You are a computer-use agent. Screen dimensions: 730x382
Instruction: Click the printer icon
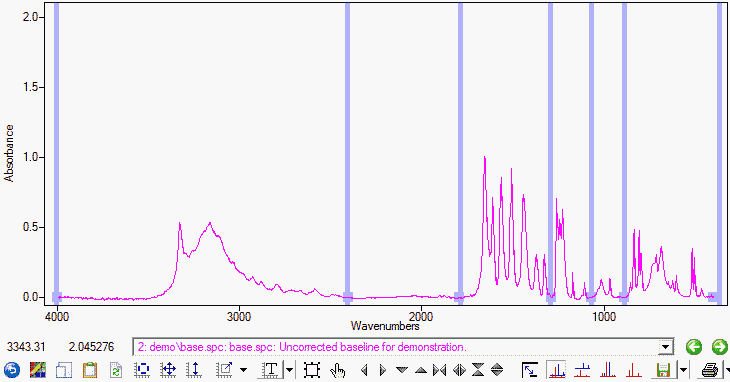(710, 370)
